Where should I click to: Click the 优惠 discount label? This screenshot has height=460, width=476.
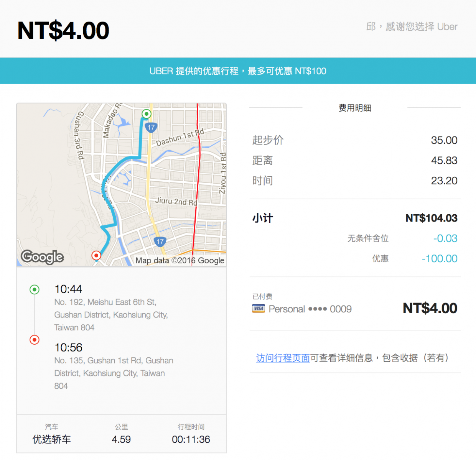[380, 259]
